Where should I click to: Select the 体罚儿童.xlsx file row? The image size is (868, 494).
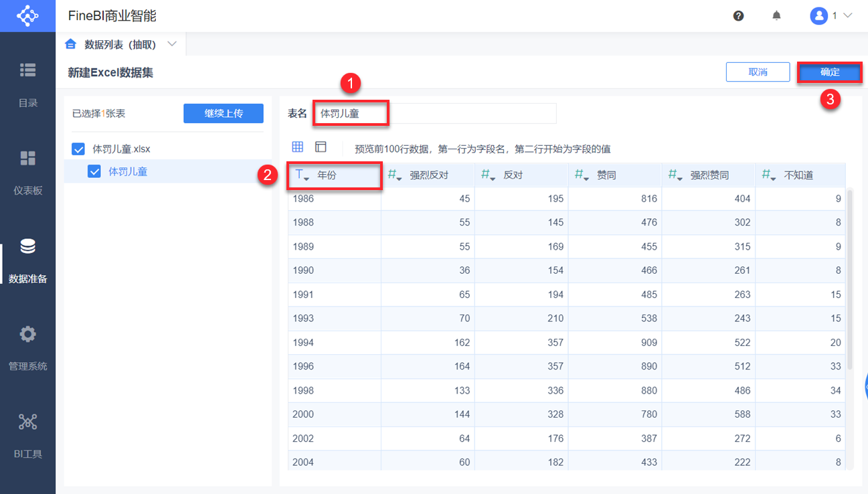(x=167, y=149)
